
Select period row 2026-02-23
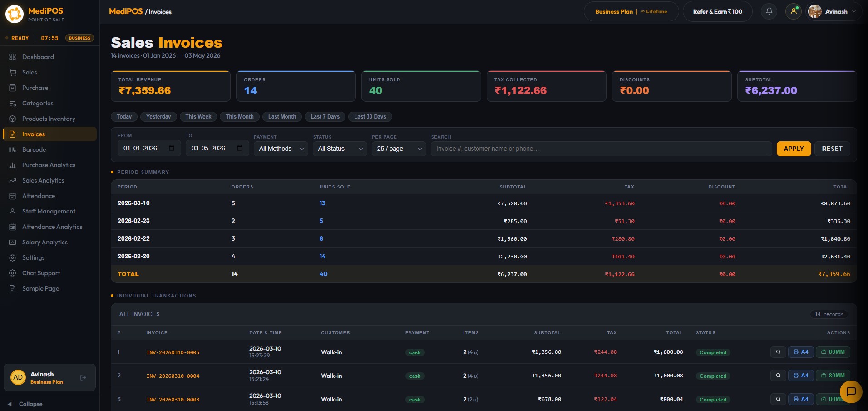[484, 221]
